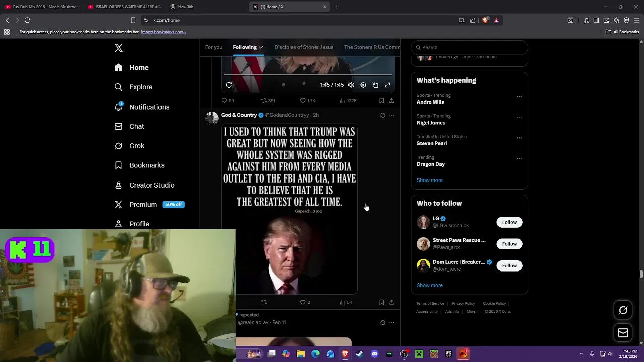Open God & Country profile name
644x362 pixels.
point(239,115)
